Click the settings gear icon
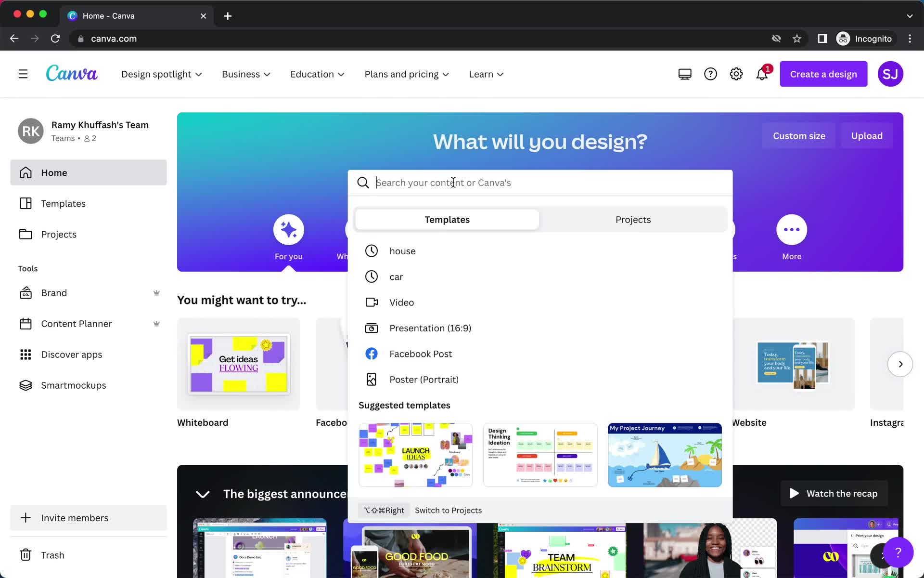Screen dimensions: 924x578 (736, 74)
